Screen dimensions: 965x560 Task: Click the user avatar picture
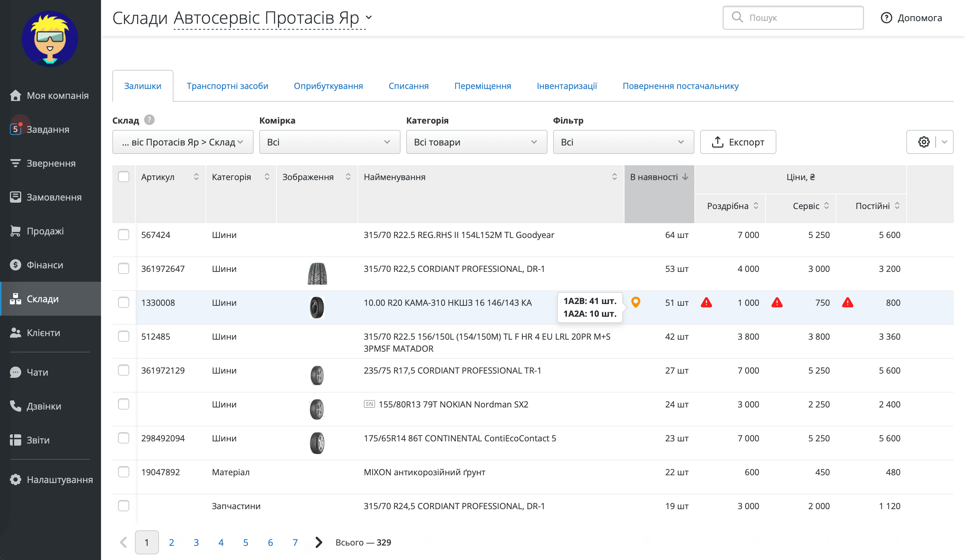(x=50, y=38)
